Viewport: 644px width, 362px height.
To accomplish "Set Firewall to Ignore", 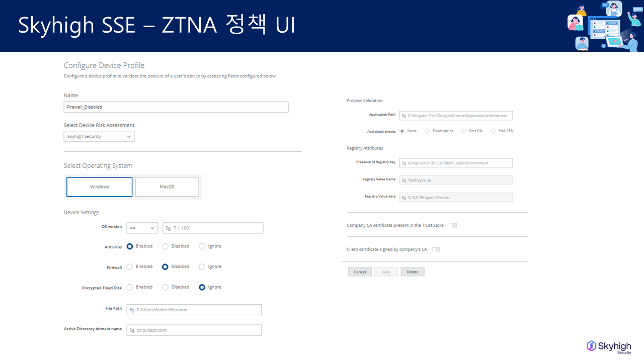I will pos(202,267).
